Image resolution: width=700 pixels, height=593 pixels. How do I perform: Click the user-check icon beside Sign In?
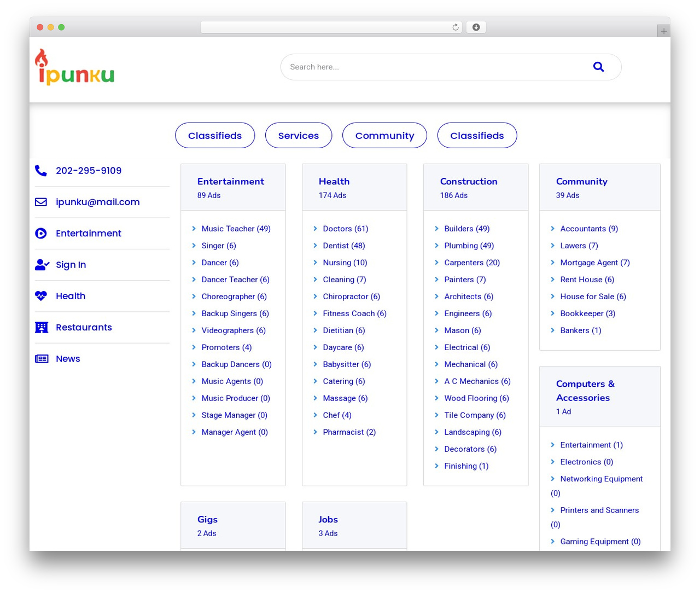(x=42, y=265)
